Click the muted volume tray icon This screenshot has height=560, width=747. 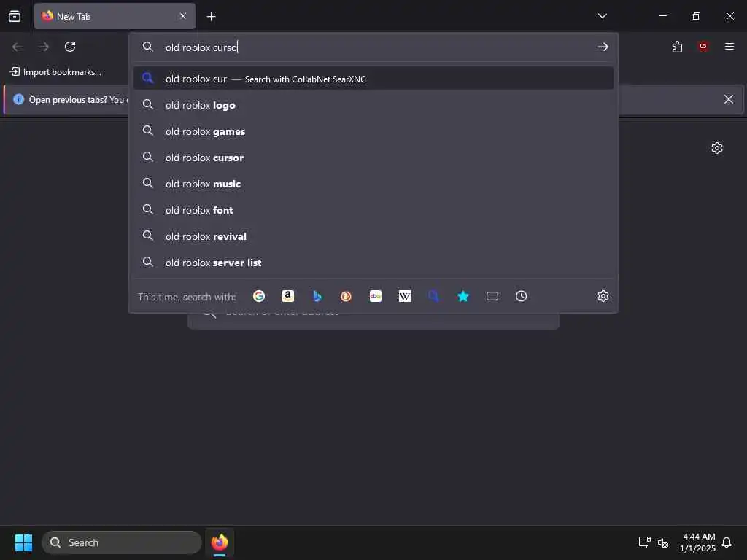(662, 542)
